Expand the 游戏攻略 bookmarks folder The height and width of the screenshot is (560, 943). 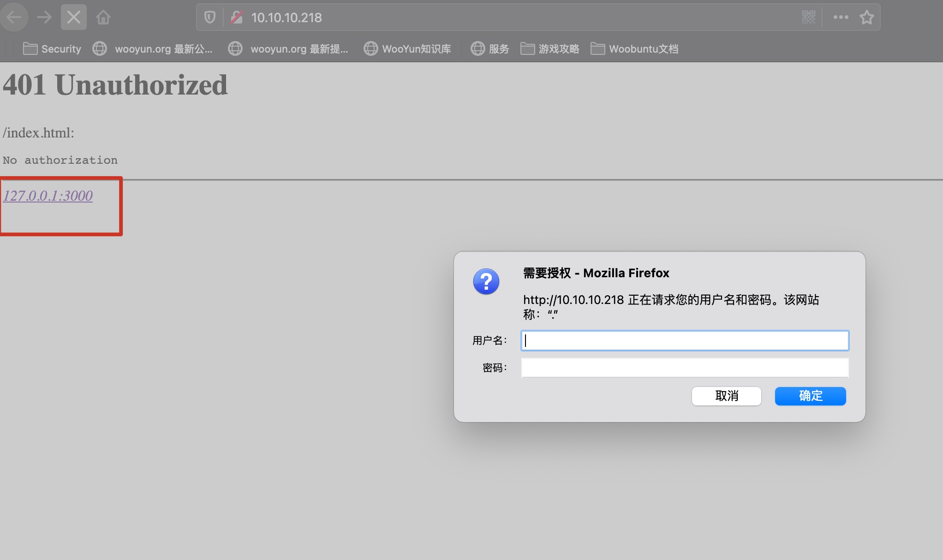550,49
